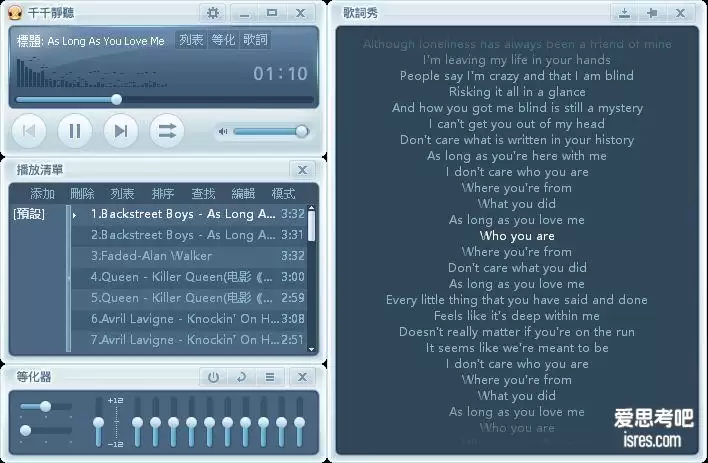708x463 pixels.
Task: Minimize the 千千靜聽 player window
Action: pos(244,13)
